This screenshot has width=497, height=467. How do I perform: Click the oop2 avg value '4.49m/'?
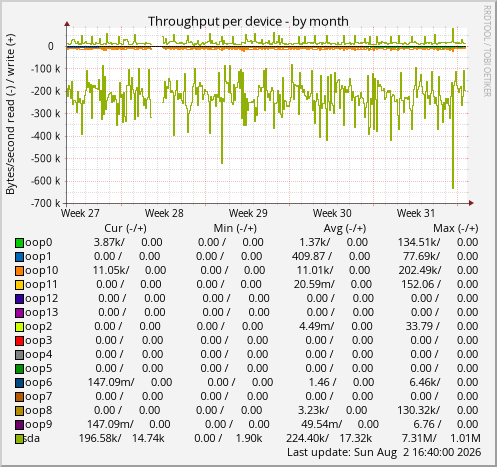317,326
